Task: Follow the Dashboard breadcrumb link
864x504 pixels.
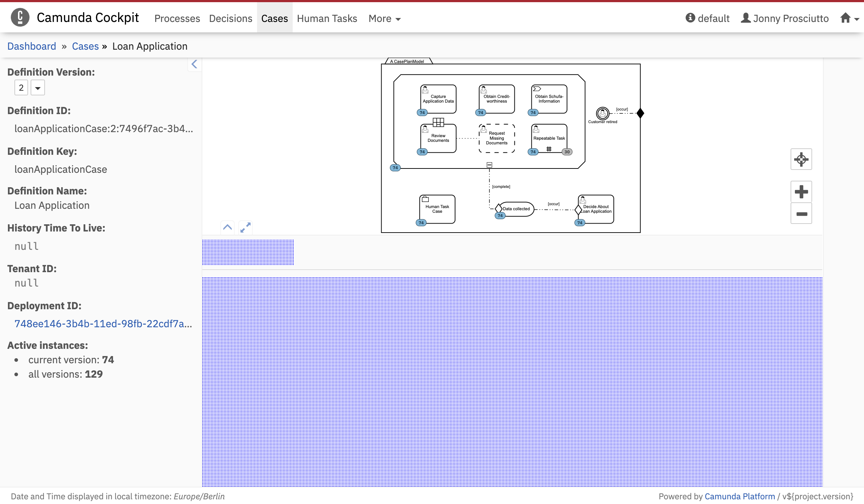Action: [x=32, y=46]
